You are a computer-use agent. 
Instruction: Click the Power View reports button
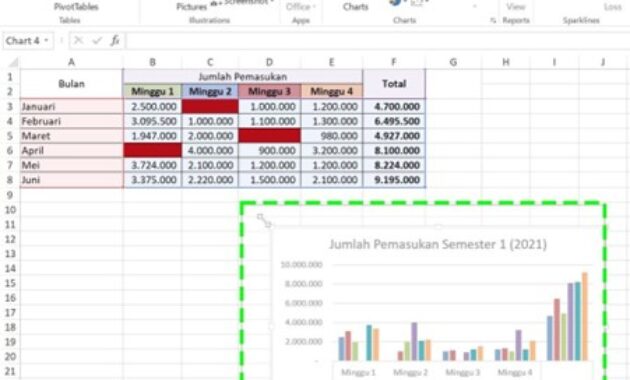(515, 7)
